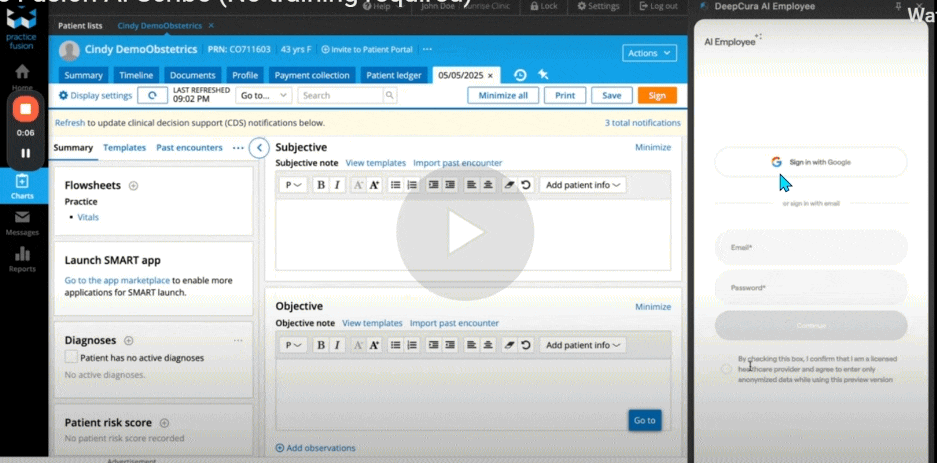Screen dimensions: 937x463
Task: Click the Refresh link in the CDS banner
Action: click(x=70, y=123)
